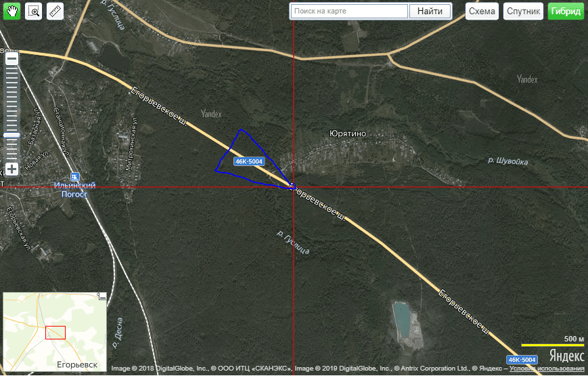
Task: Click in the Поиск на карте field
Action: click(349, 12)
